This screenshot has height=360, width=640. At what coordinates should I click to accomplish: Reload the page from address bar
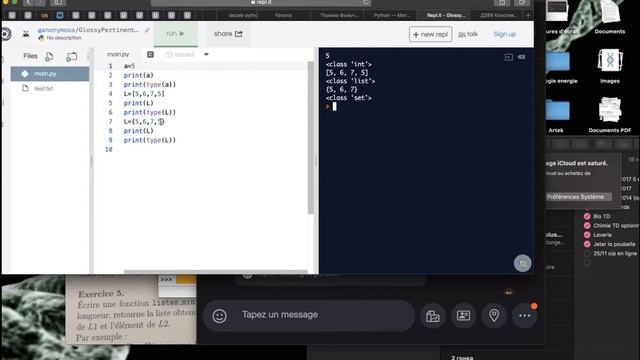(x=366, y=2)
